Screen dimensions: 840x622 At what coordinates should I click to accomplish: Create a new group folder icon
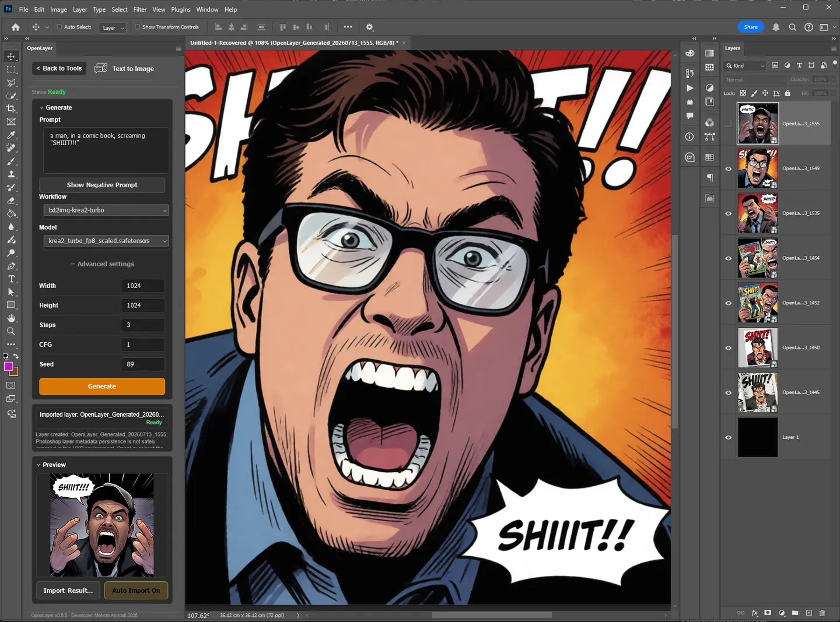coord(795,613)
